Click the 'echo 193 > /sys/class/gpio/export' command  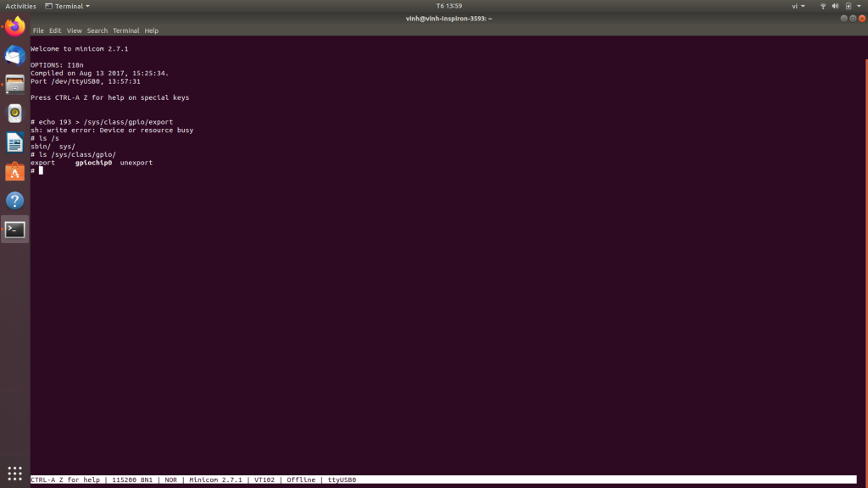point(106,122)
